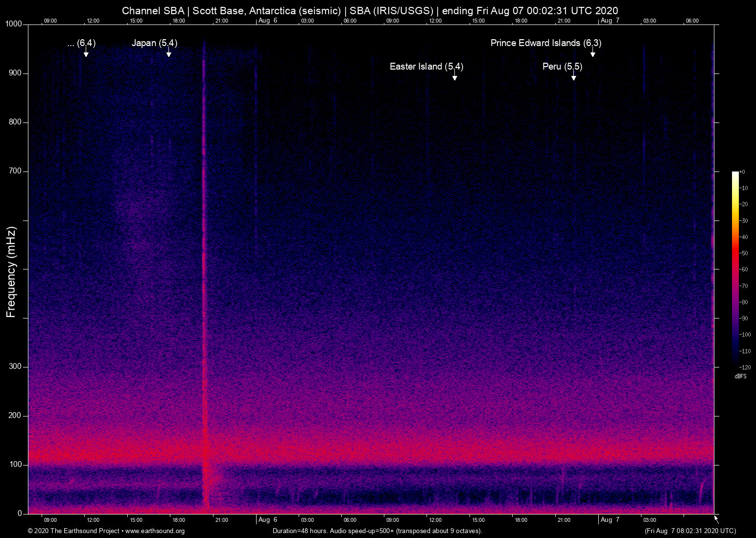
Task: Click the dBFS color scale bar
Action: point(735,269)
